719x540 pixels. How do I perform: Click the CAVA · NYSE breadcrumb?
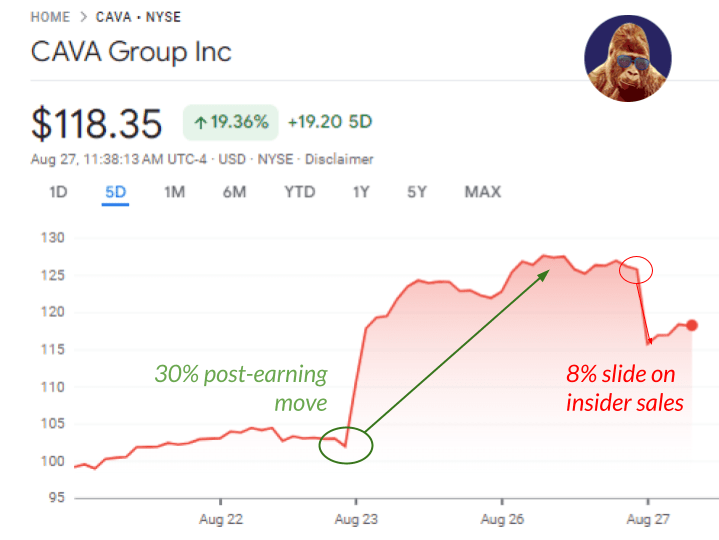[x=136, y=17]
